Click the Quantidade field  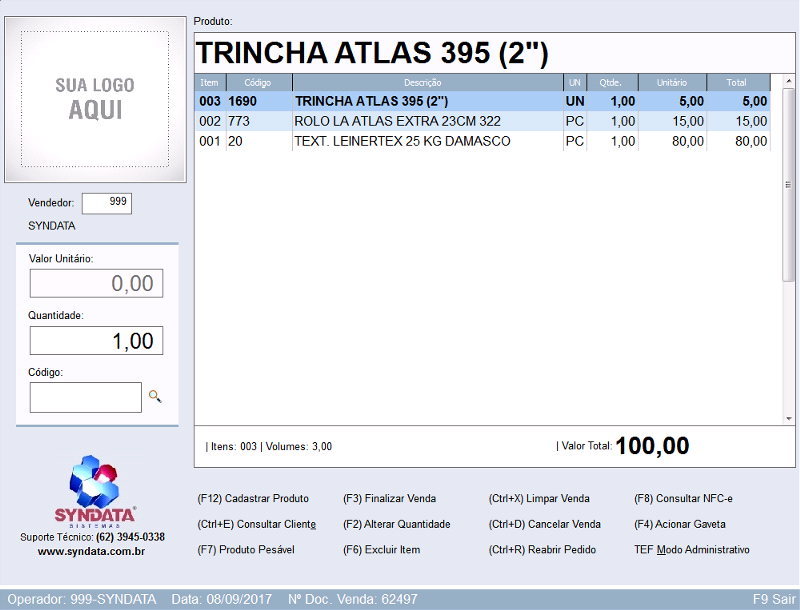click(96, 340)
